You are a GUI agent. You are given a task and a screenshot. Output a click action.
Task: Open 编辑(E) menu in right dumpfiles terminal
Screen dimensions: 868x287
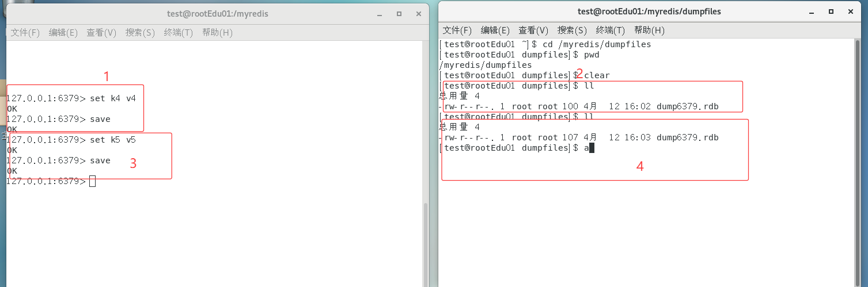point(495,30)
